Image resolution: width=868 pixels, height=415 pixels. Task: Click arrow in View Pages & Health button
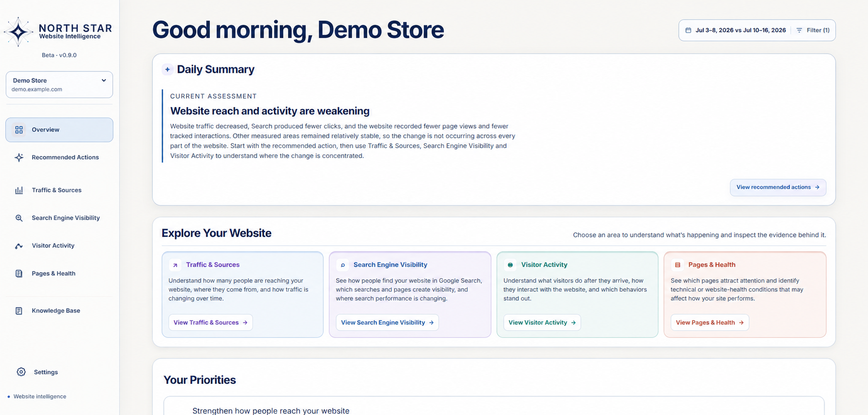741,323
